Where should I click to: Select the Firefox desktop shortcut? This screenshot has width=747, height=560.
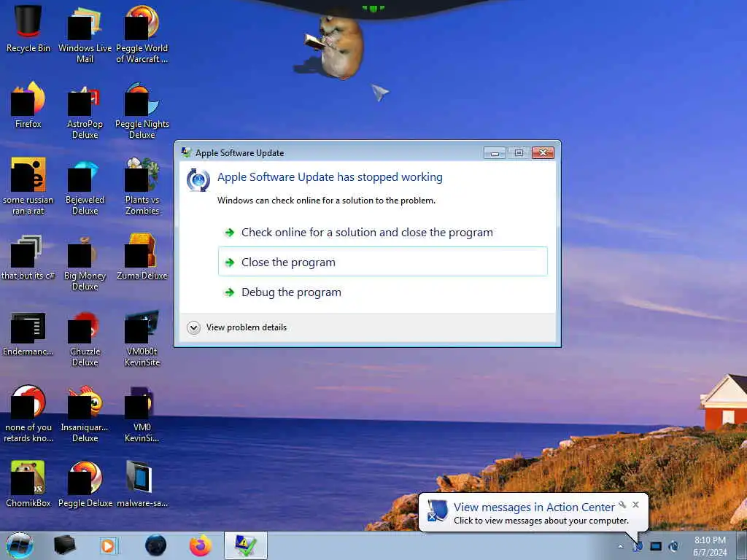(28, 106)
